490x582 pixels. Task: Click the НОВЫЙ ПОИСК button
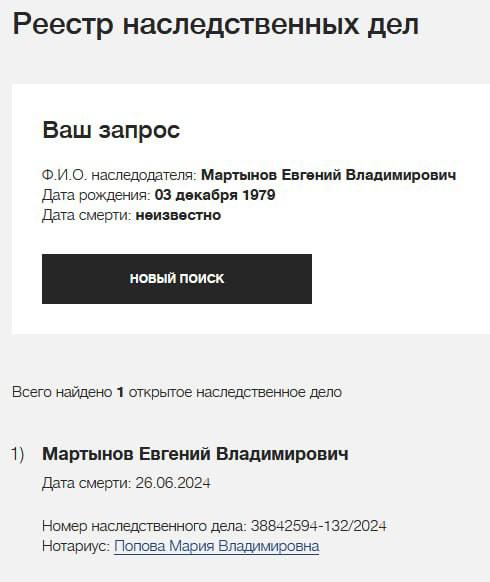tap(177, 279)
